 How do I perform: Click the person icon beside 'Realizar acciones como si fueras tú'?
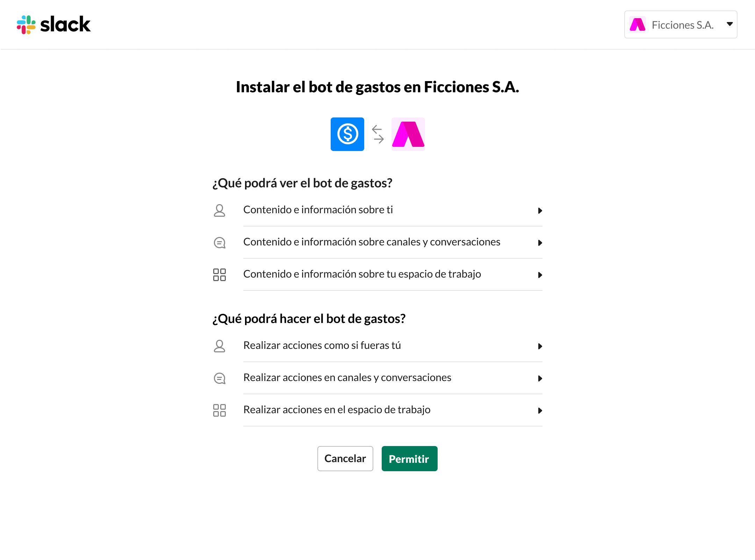(220, 346)
